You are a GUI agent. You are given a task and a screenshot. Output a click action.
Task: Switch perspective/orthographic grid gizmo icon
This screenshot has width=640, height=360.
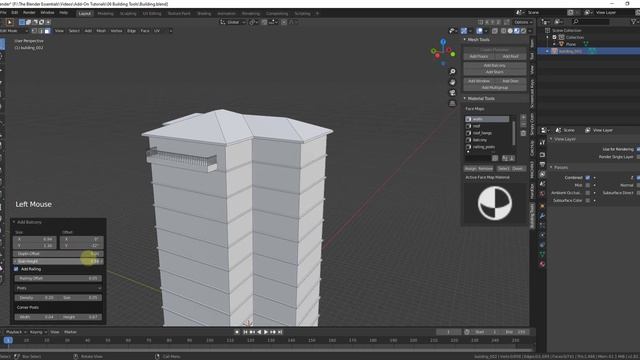(452, 103)
